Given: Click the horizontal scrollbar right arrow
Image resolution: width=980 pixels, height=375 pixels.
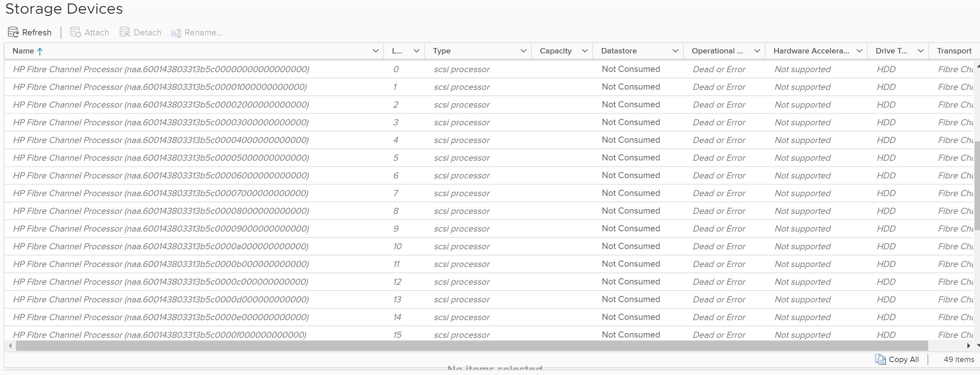Looking at the screenshot, I should [x=968, y=346].
